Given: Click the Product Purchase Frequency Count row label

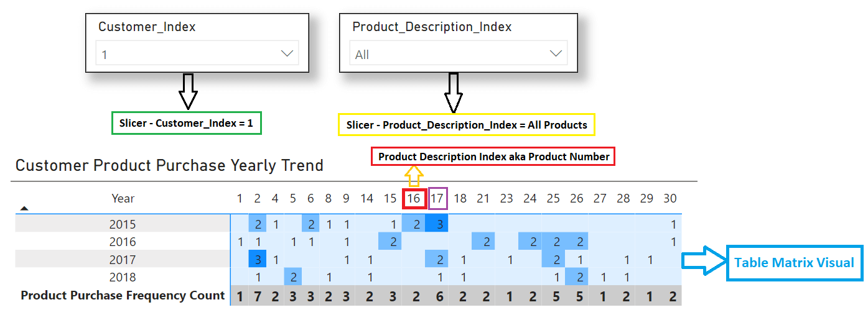Looking at the screenshot, I should point(123,296).
